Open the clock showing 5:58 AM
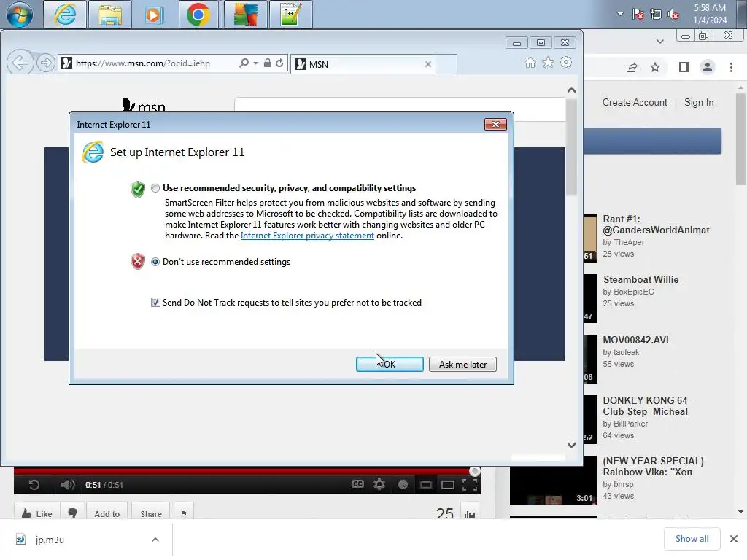Viewport: 747px width, 560px height. coord(710,14)
